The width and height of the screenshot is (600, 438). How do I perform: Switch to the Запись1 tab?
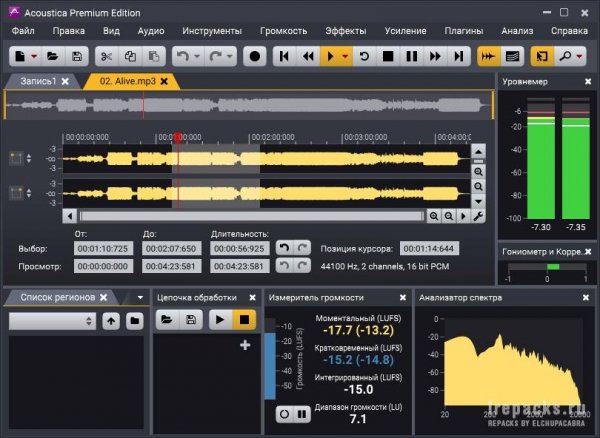pyautogui.click(x=38, y=81)
